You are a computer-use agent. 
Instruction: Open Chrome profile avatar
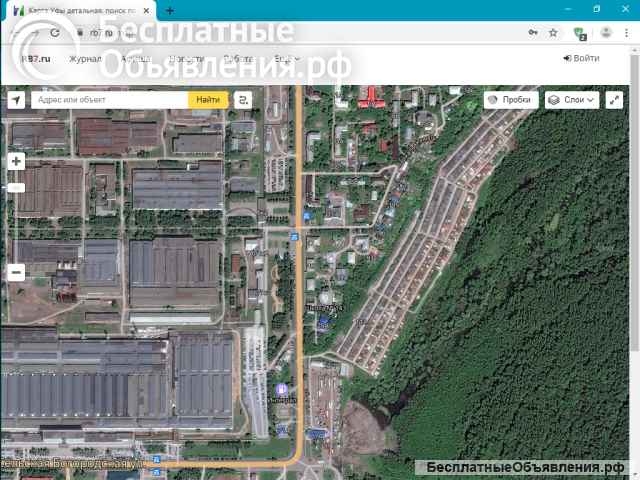click(x=606, y=32)
